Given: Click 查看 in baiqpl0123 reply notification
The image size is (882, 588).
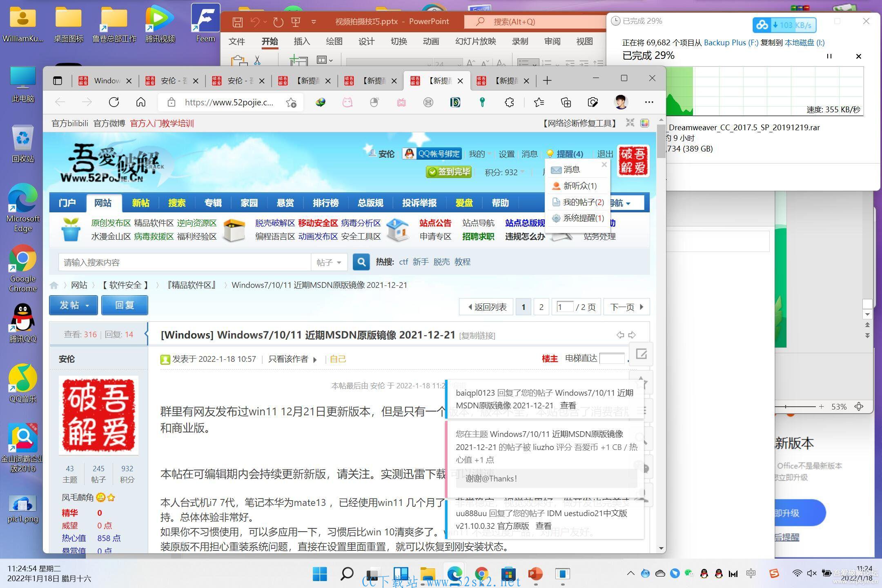Looking at the screenshot, I should tap(568, 405).
